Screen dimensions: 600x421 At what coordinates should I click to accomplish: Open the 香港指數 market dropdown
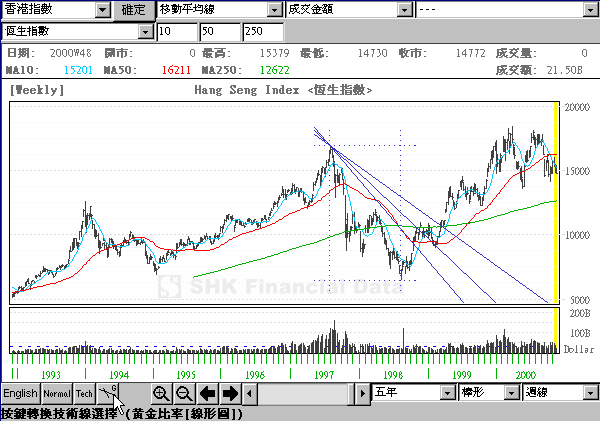pos(104,9)
